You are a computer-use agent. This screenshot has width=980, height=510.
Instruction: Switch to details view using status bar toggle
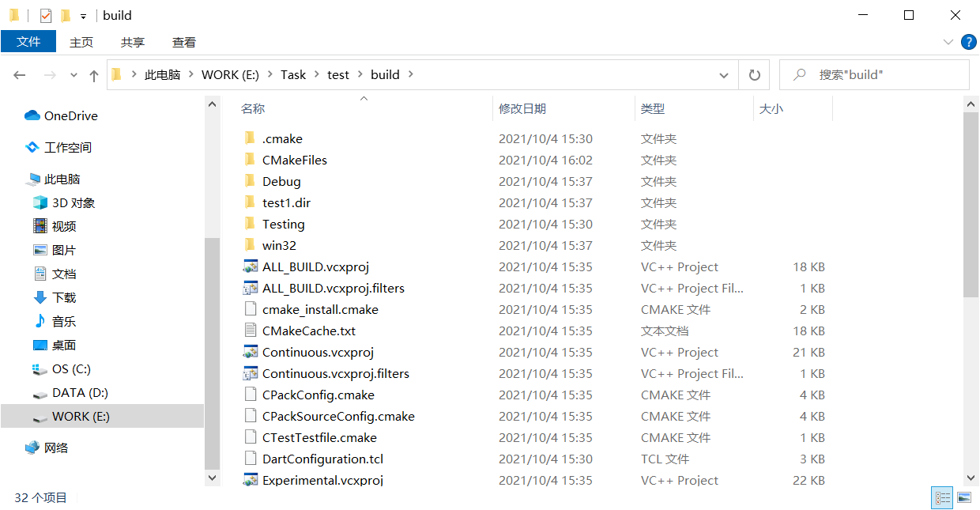pyautogui.click(x=941, y=497)
